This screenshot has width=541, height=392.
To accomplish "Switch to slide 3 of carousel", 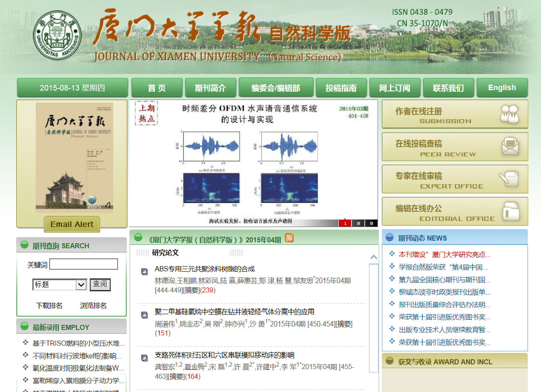I will click(x=371, y=223).
